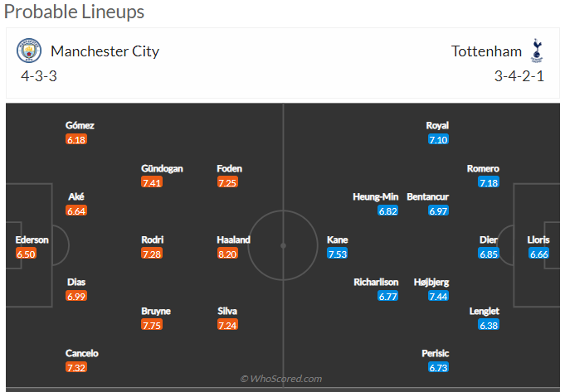565x392 pixels.
Task: Open the Tottenham team link
Action: 486,51
